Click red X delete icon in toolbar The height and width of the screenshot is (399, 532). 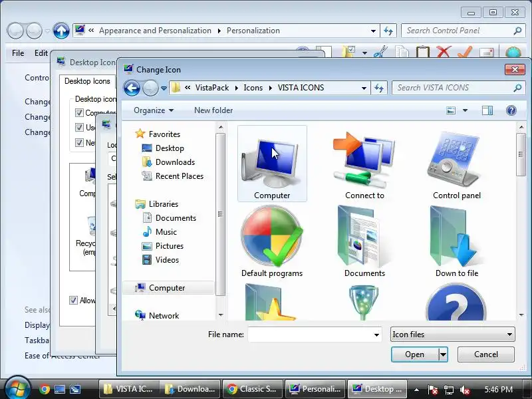[444, 52]
